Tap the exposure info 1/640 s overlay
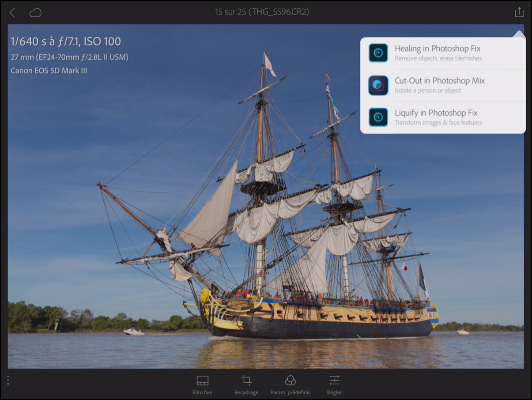This screenshot has height=400, width=532. click(x=66, y=42)
